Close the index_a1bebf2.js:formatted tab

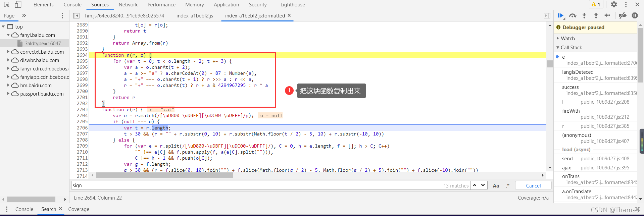(289, 15)
